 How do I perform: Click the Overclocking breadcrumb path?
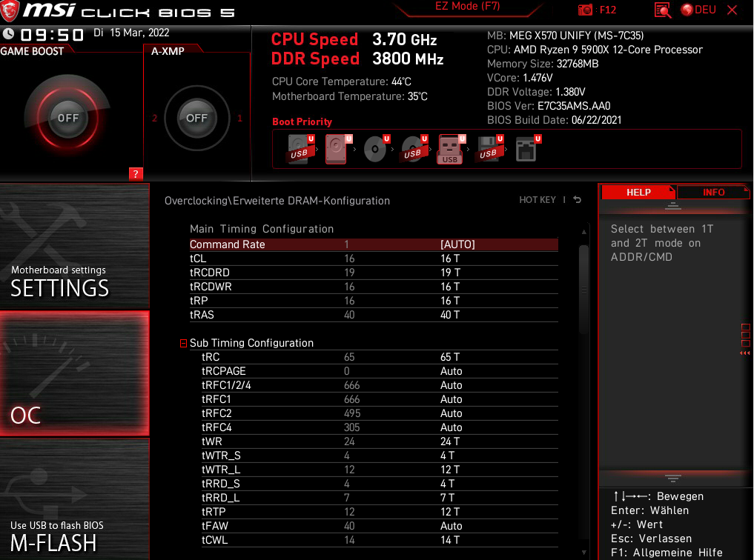click(x=277, y=201)
